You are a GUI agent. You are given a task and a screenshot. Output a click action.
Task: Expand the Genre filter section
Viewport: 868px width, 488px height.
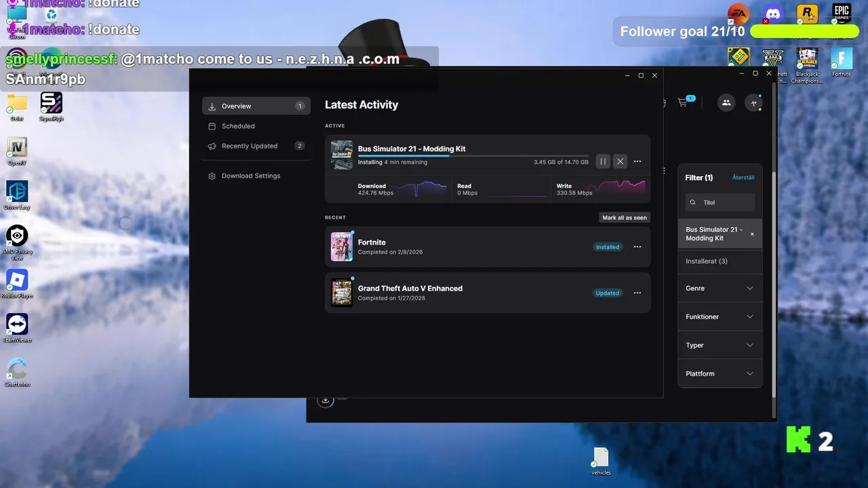[x=719, y=288]
